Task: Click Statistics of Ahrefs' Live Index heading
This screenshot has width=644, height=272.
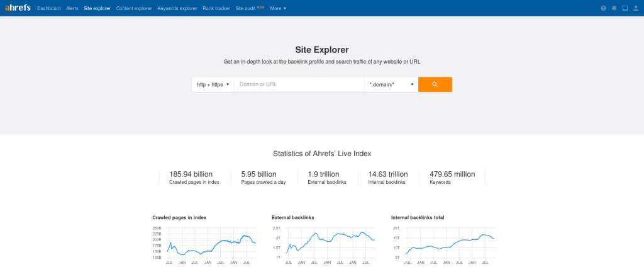Action: pyautogui.click(x=322, y=154)
